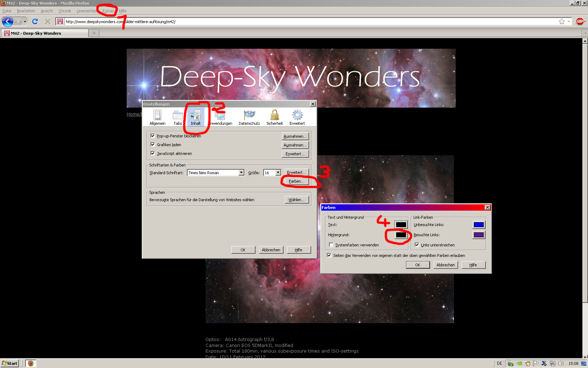
Task: Toggle the JavaScript aktivieren checkbox
Action: click(153, 154)
